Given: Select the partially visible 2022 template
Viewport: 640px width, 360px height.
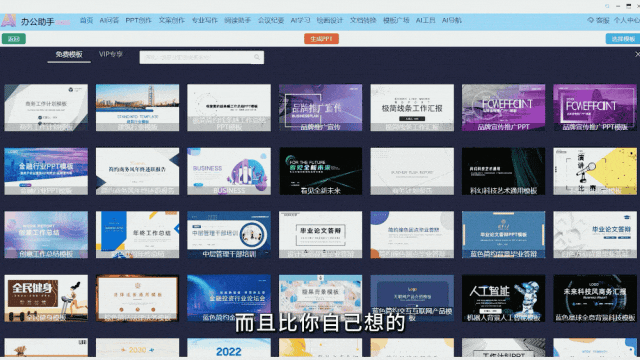Looking at the screenshot, I should point(229,348).
